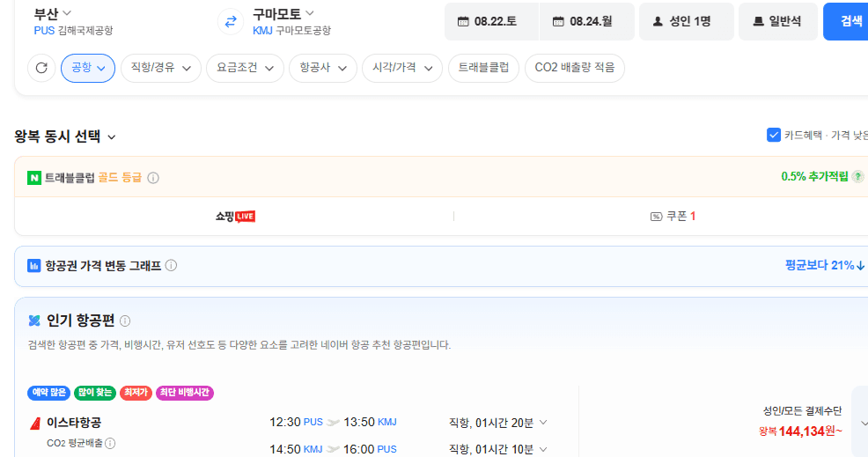This screenshot has width=868, height=457.
Task: Click the 많이 찾는 badge
Action: 95,393
